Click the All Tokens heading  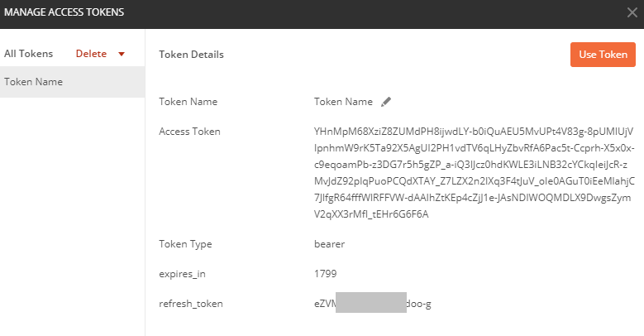(28, 54)
